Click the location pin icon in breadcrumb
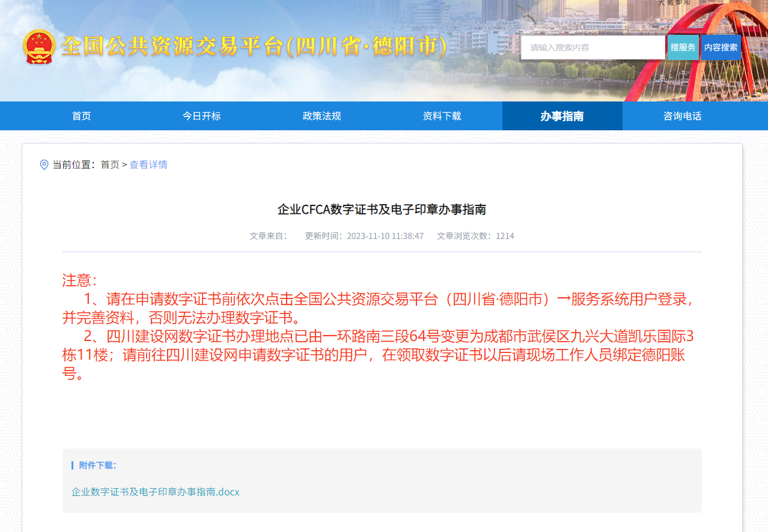The image size is (768, 532). pyautogui.click(x=44, y=165)
